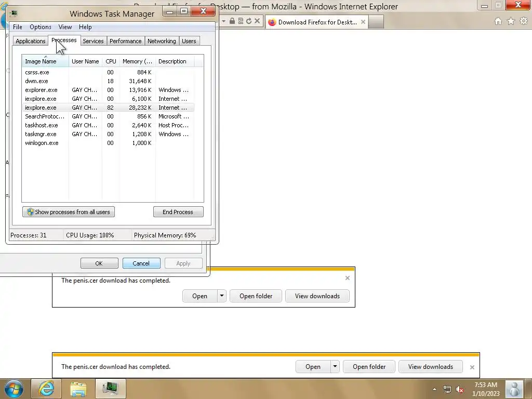532x399 pixels.
Task: Stop page loading with the X icon
Action: 257,21
